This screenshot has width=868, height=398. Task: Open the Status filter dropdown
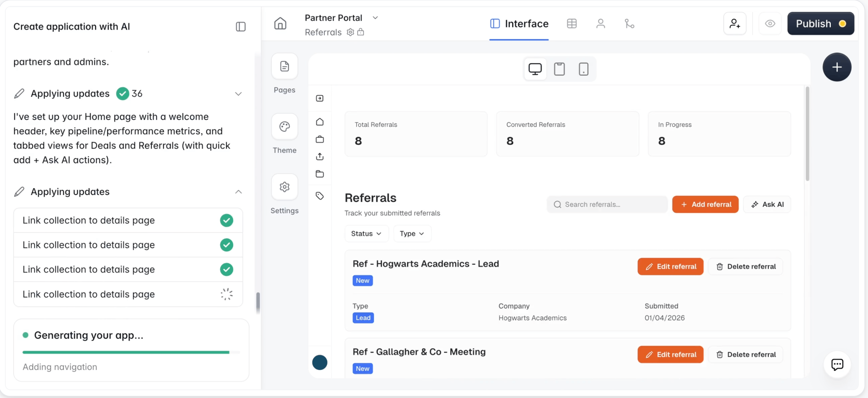[367, 233]
